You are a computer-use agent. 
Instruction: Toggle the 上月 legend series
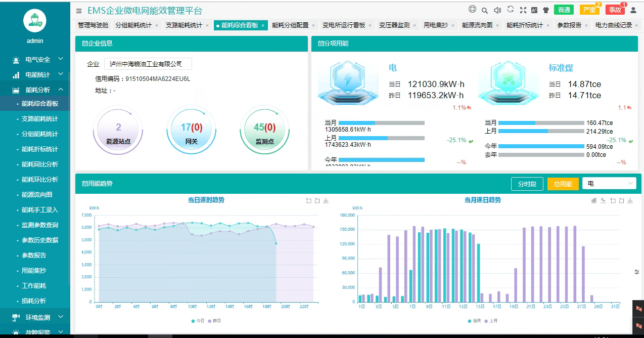pos(490,321)
